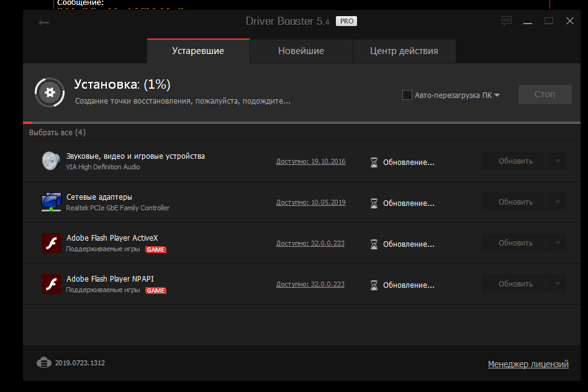Viewport: 588px width, 392px height.
Task: Open the Менеджер лицензий link
Action: click(x=528, y=364)
